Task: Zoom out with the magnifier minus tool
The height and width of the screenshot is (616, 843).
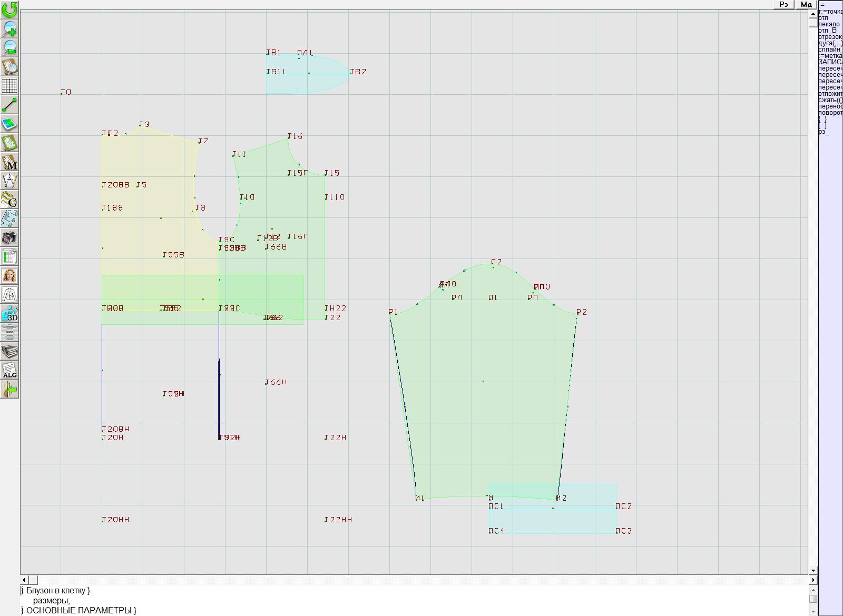Action: pos(9,47)
